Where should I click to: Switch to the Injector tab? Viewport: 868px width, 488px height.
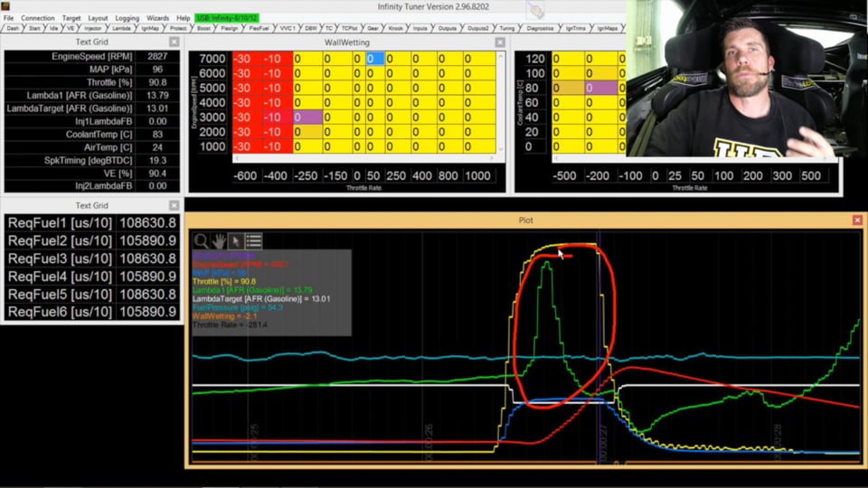click(x=93, y=28)
